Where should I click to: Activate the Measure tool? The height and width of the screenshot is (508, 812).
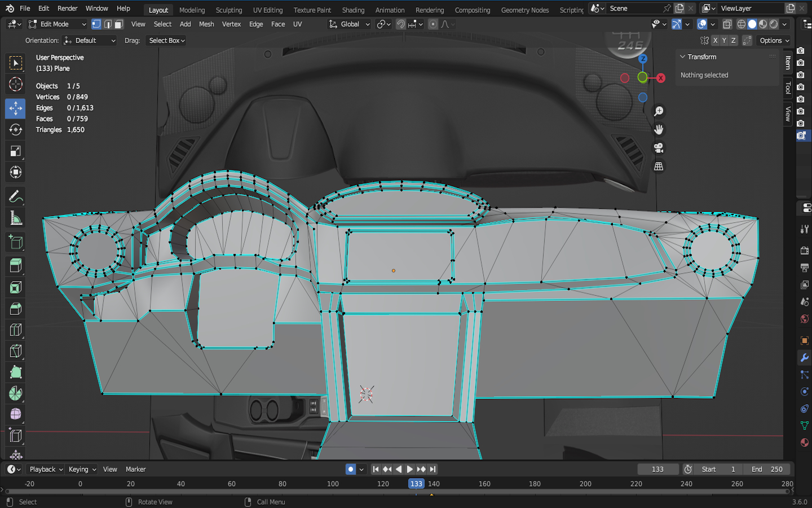pyautogui.click(x=15, y=218)
